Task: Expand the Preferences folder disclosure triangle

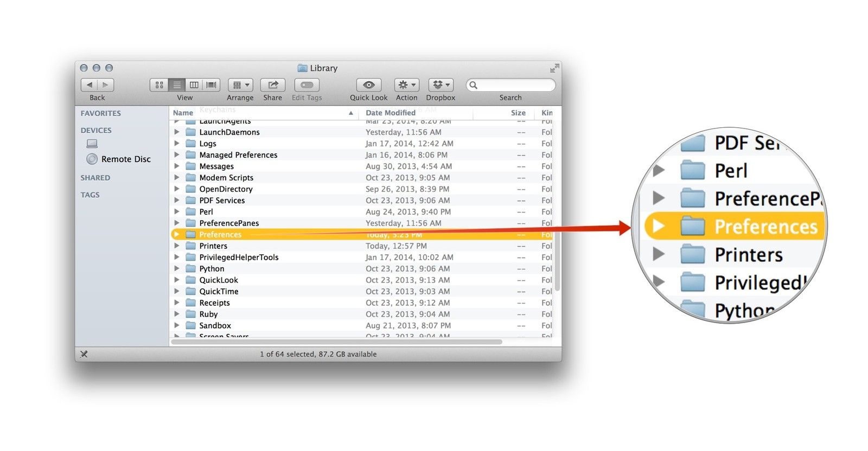Action: tap(176, 235)
